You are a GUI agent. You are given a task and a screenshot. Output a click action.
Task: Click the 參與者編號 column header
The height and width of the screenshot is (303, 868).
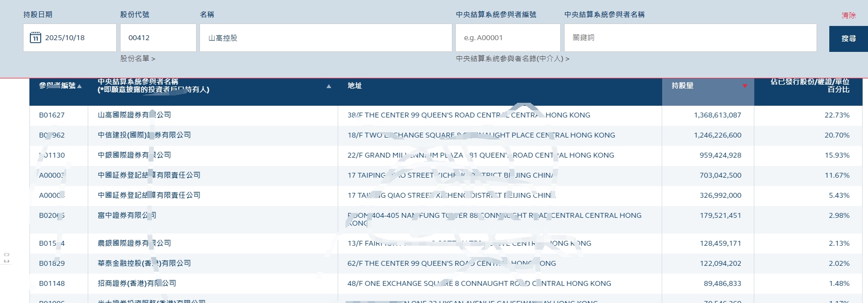[57, 86]
